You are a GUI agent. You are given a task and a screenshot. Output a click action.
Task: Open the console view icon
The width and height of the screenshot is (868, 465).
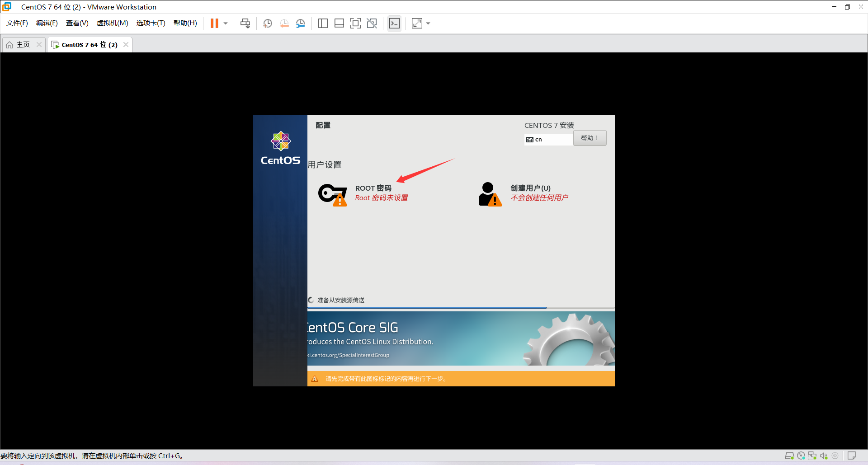click(x=394, y=23)
